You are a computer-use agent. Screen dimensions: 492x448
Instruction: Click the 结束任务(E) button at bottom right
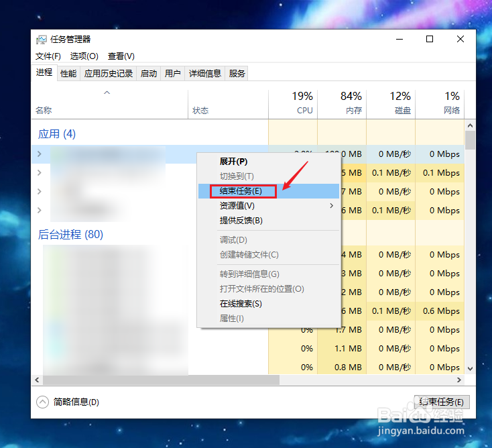tap(442, 402)
